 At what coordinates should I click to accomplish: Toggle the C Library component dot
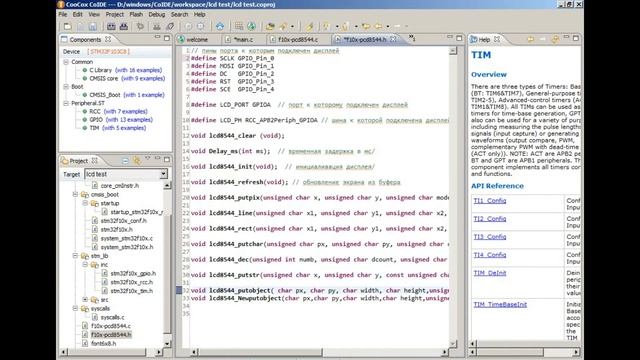85,70
